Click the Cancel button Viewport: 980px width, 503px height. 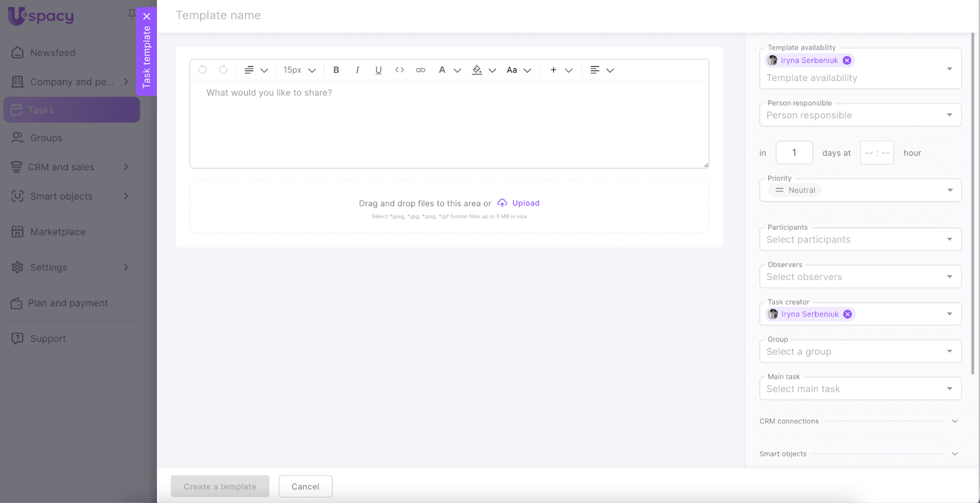[x=305, y=486]
